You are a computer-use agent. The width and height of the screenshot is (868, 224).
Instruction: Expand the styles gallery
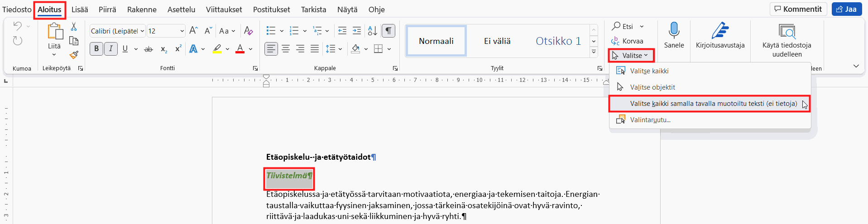[594, 52]
